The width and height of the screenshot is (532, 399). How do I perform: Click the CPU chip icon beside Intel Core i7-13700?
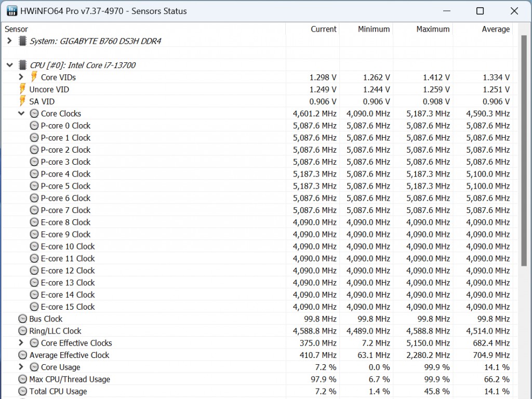point(22,65)
